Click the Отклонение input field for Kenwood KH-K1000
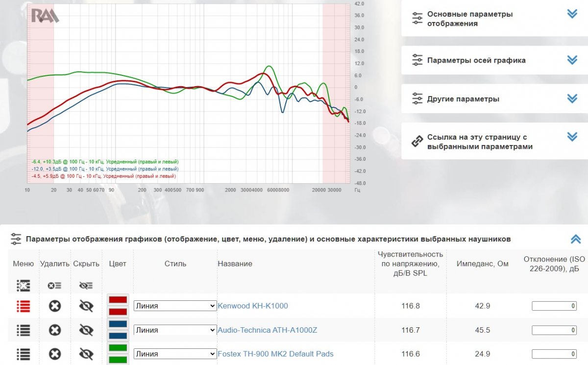The width and height of the screenshot is (588, 365). (x=555, y=306)
